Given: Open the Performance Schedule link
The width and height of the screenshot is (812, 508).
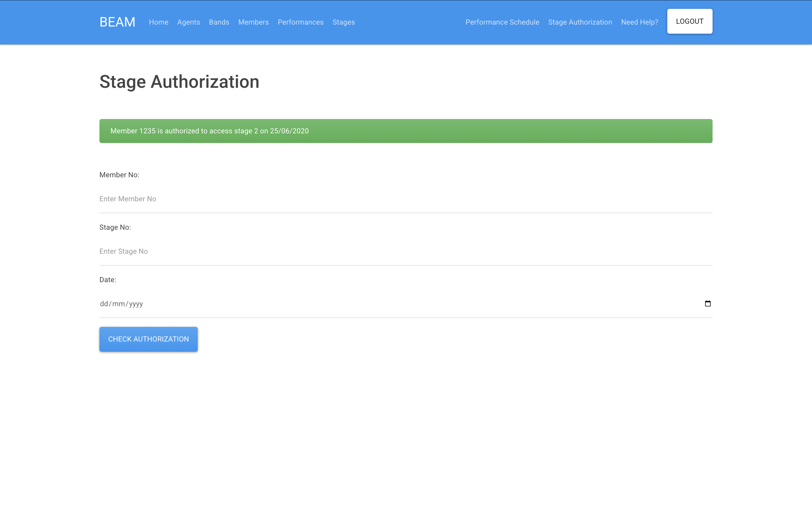Looking at the screenshot, I should [502, 22].
